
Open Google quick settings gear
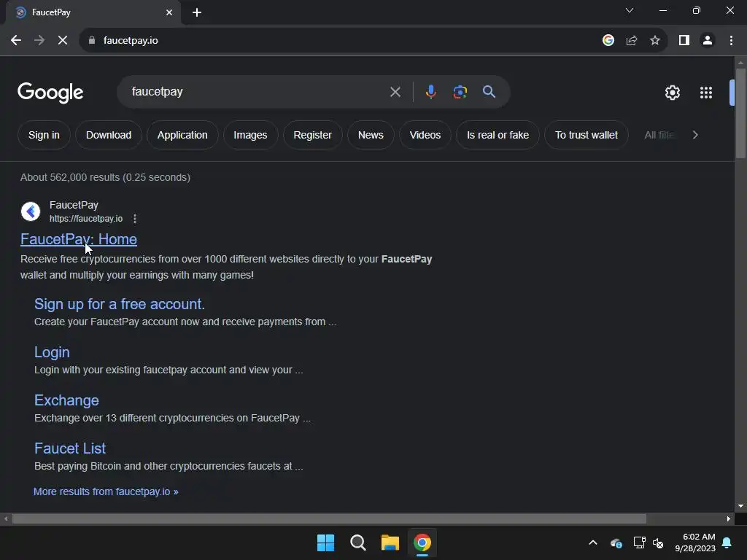pyautogui.click(x=672, y=93)
